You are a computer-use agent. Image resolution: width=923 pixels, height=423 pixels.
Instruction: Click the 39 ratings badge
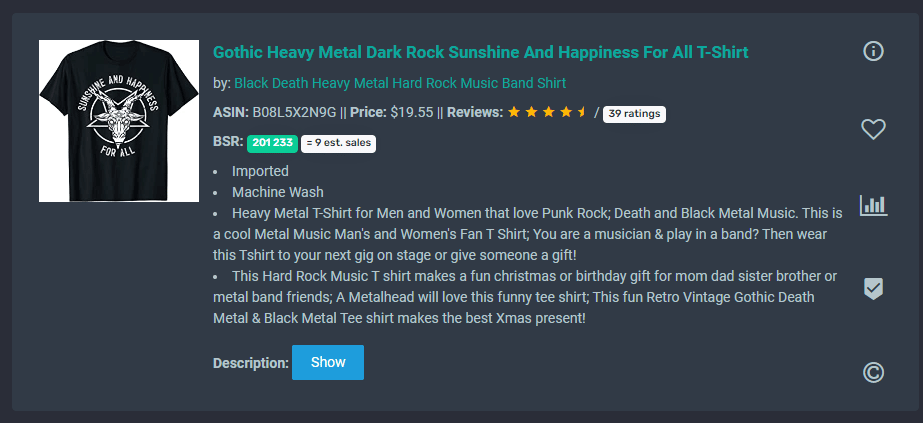[634, 114]
